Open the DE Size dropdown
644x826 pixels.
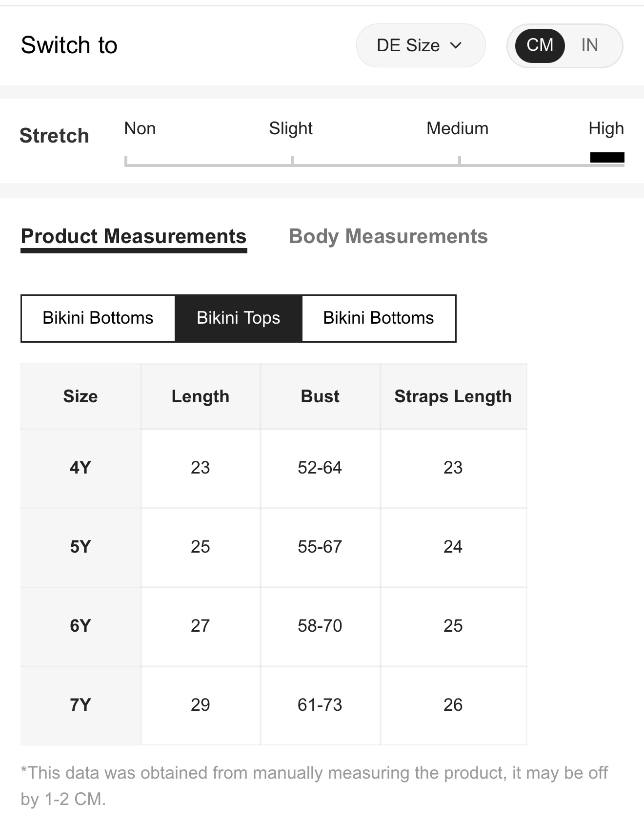click(421, 45)
